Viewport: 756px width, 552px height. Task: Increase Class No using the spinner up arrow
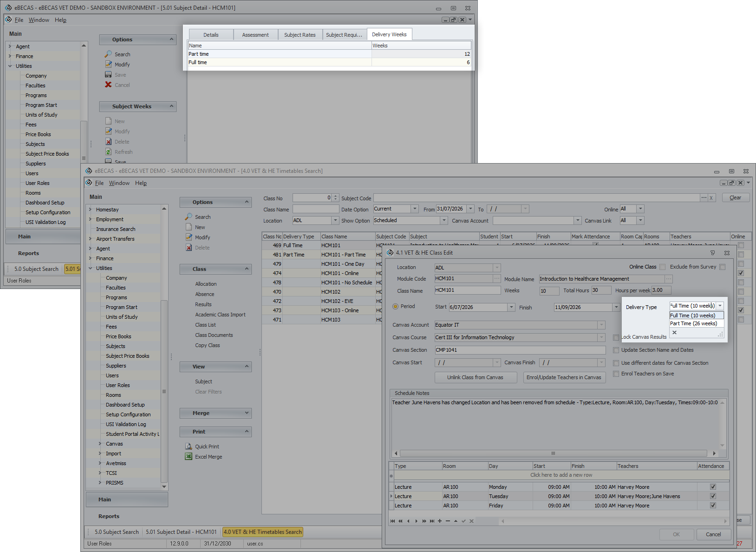[x=335, y=196]
